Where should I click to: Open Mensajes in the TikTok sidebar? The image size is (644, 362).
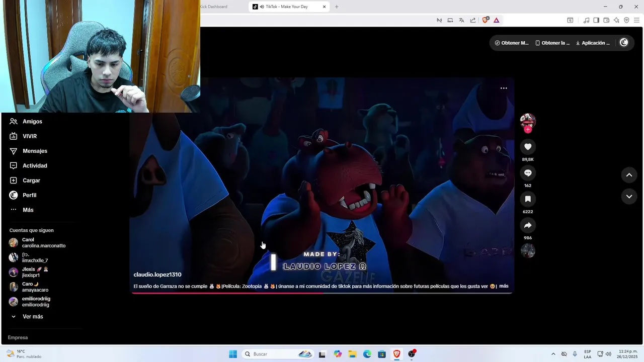click(28, 151)
